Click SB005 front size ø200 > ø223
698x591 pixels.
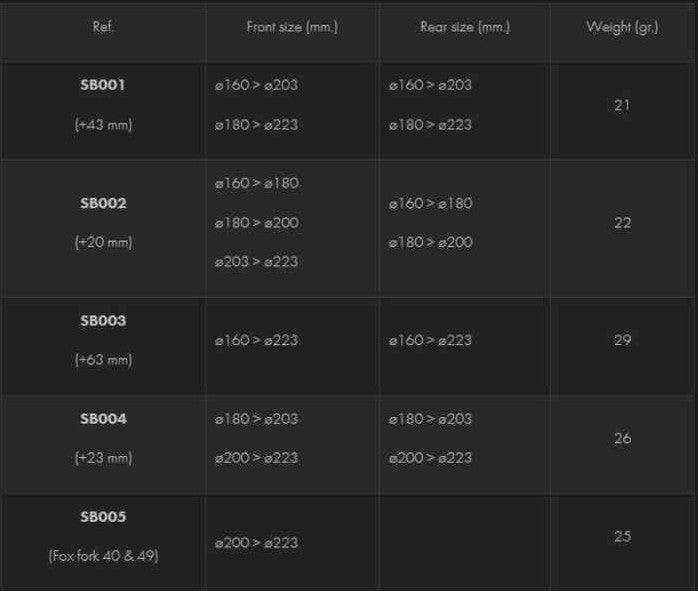pyautogui.click(x=256, y=543)
